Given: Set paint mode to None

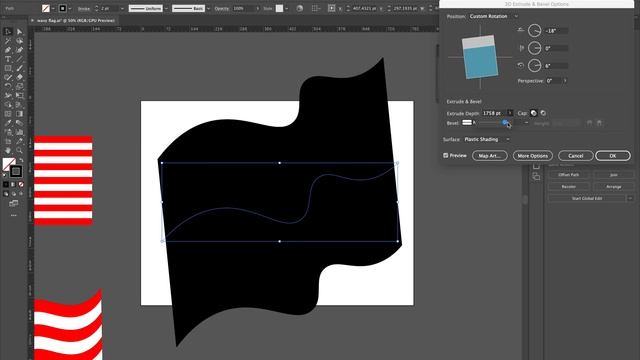Looking at the screenshot, I should 21,184.
